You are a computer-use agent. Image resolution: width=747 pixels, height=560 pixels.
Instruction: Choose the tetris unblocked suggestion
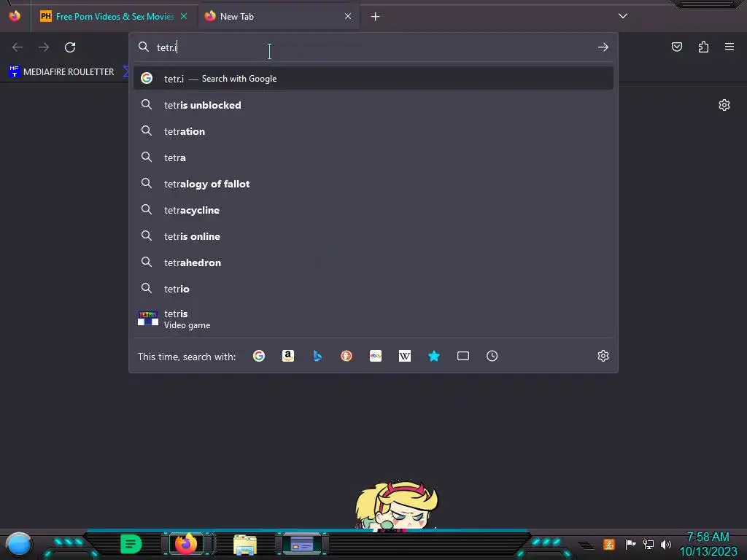coord(373,105)
